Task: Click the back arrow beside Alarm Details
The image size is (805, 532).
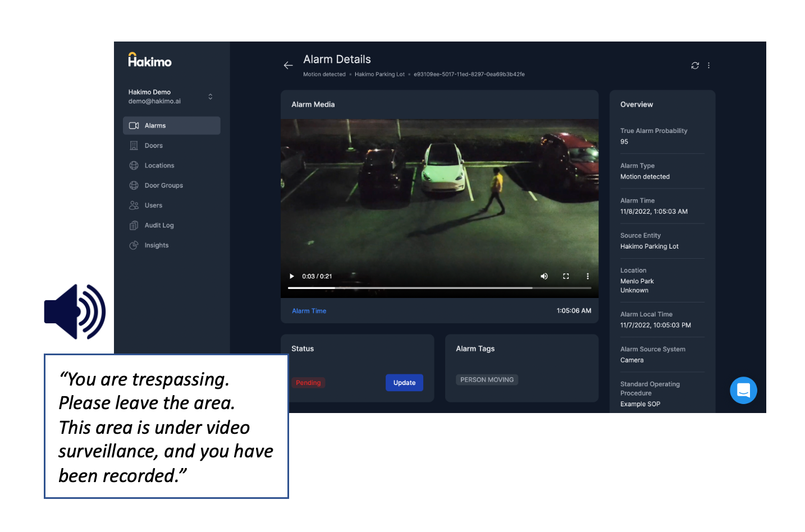Action: coord(288,66)
